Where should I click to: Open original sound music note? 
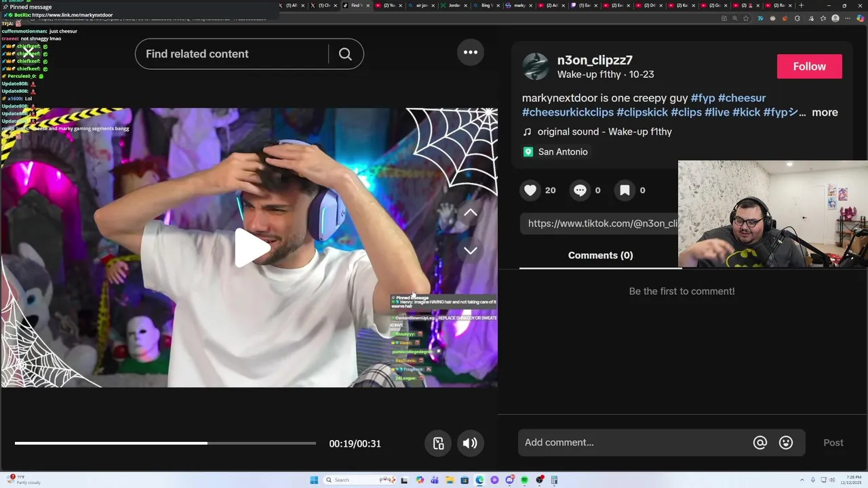tap(528, 131)
